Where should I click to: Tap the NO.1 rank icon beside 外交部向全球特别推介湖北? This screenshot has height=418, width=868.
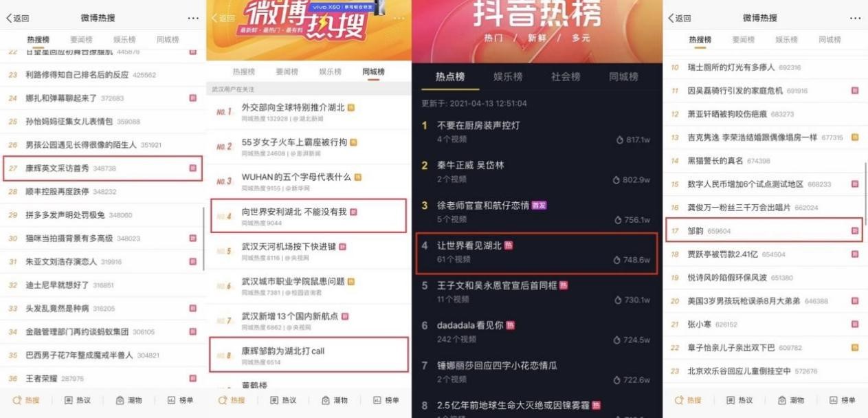coord(224,111)
